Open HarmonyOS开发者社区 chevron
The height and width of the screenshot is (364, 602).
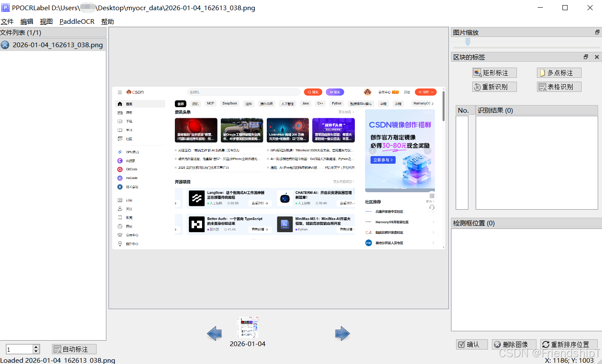(x=434, y=222)
